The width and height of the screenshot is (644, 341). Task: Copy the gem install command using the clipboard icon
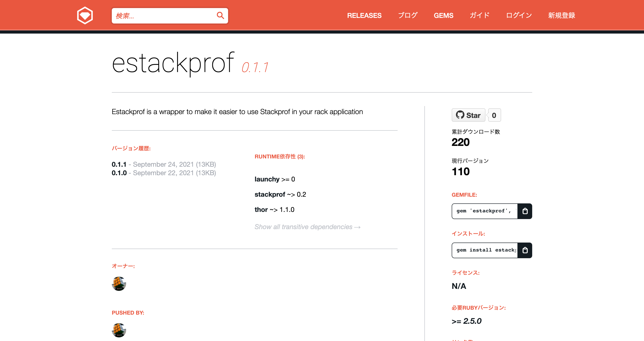pyautogui.click(x=525, y=250)
